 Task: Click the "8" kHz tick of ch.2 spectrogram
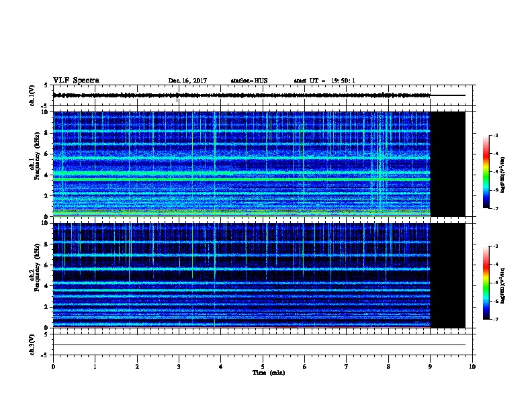tap(46, 244)
